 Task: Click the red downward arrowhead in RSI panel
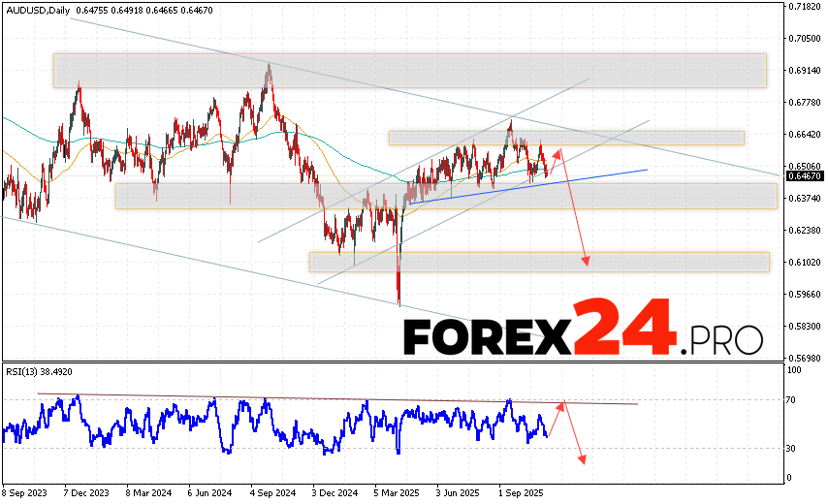[584, 457]
